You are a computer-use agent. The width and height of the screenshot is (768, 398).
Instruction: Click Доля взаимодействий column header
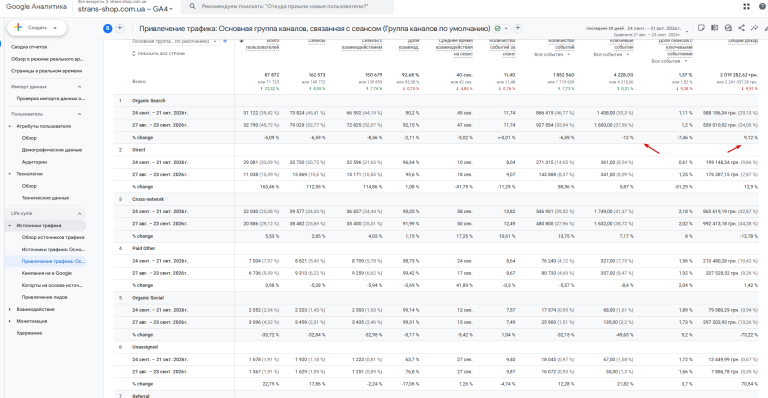tap(408, 44)
